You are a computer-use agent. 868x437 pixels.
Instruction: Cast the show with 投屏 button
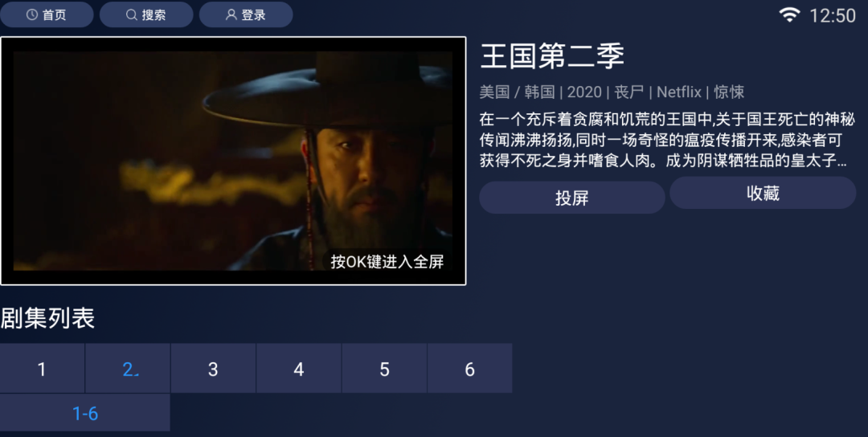pyautogui.click(x=572, y=198)
